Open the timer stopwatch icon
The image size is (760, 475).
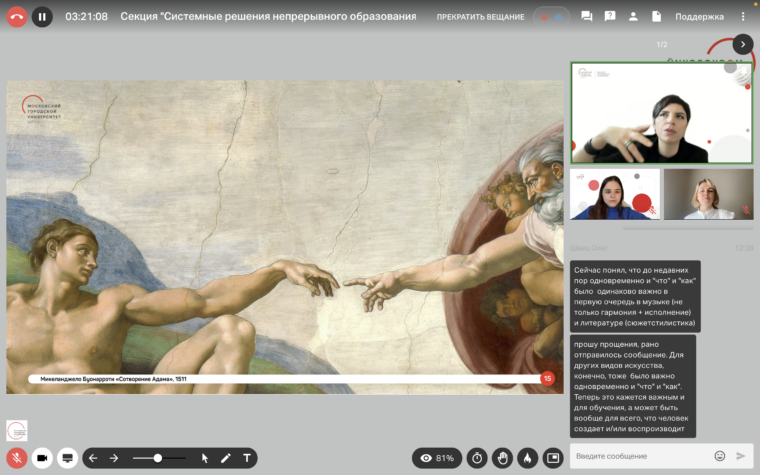[x=477, y=458]
